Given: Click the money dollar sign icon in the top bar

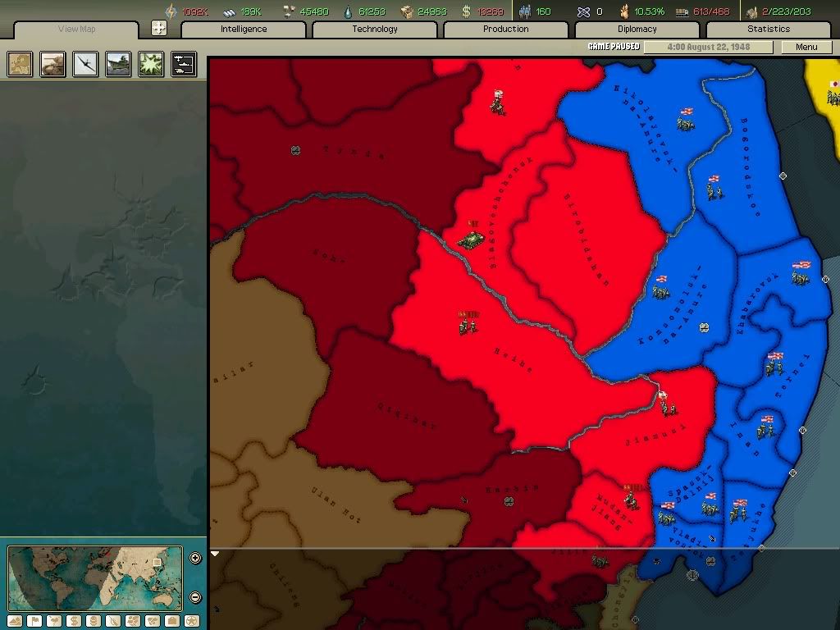Looking at the screenshot, I should pos(466,11).
